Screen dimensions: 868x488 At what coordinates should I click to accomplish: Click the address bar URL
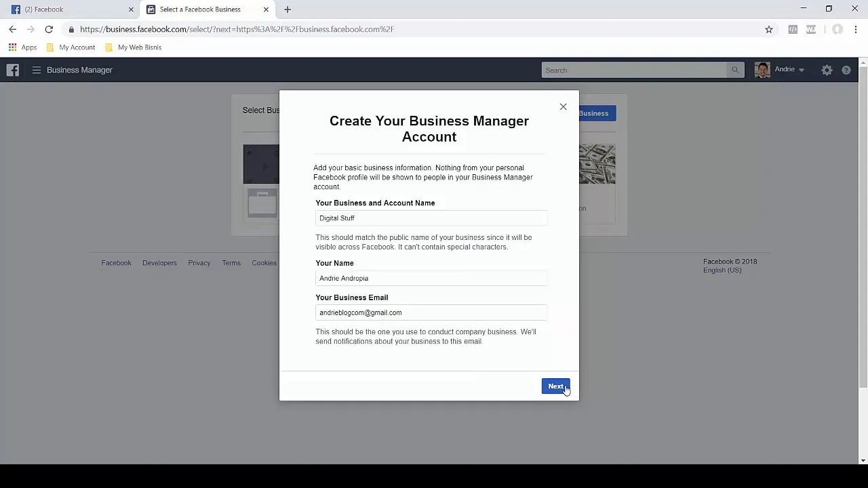click(237, 29)
